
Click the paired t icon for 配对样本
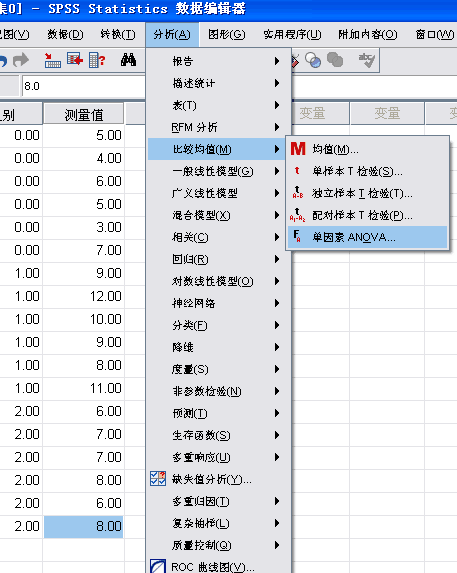pyautogui.click(x=297, y=215)
